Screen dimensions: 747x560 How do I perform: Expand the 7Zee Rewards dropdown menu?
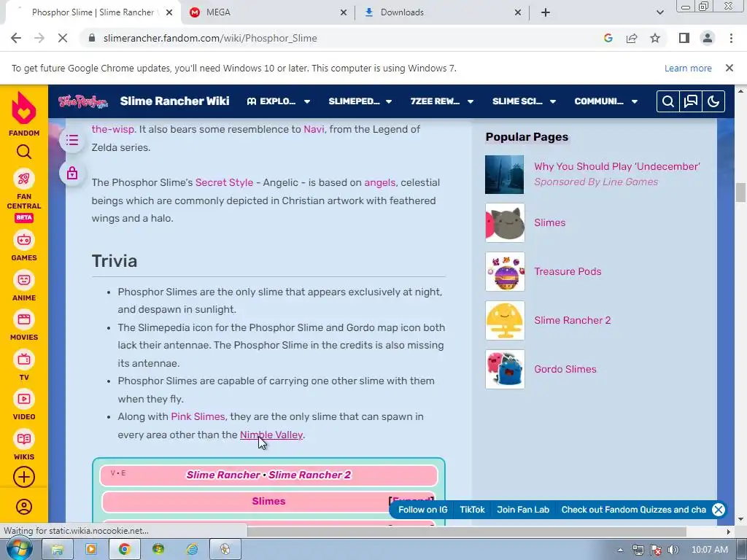[x=442, y=101]
